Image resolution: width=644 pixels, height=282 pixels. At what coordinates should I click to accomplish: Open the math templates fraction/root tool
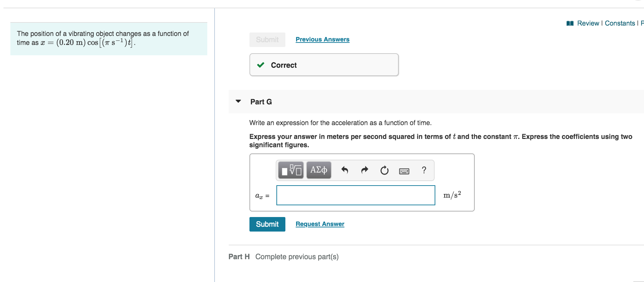(291, 170)
